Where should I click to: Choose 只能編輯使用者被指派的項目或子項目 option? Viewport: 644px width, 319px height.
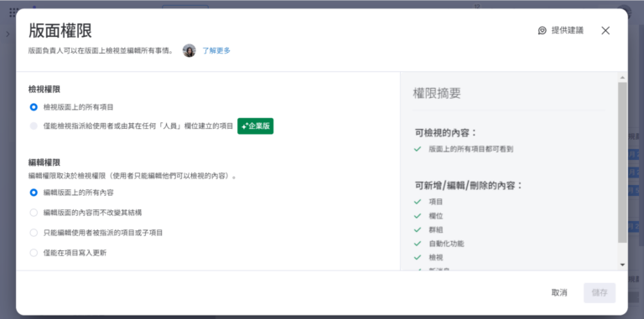click(34, 233)
